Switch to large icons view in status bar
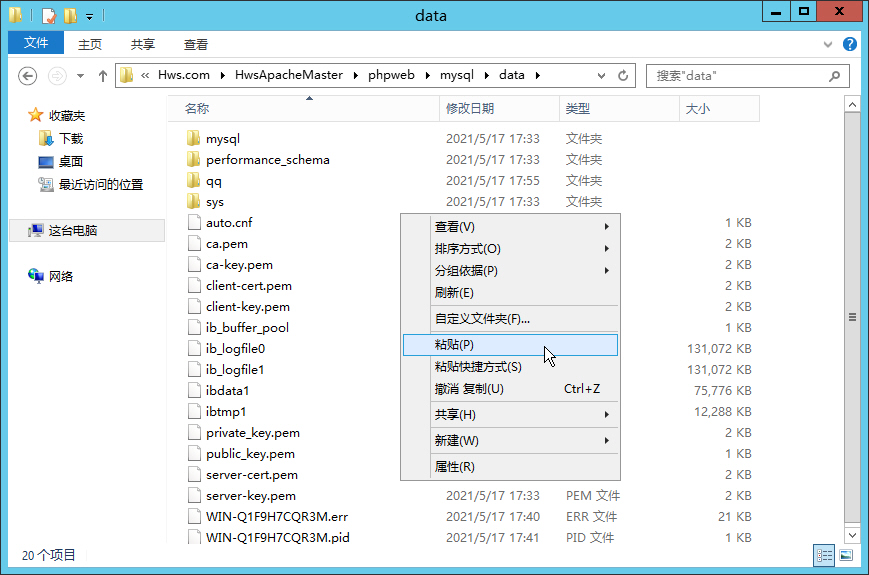This screenshot has width=869, height=575. point(846,555)
